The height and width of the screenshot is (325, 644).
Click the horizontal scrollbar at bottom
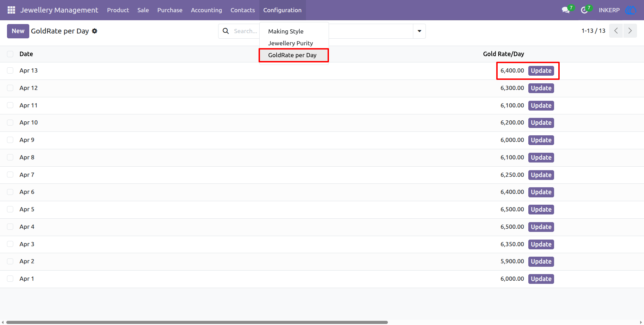pos(197,323)
